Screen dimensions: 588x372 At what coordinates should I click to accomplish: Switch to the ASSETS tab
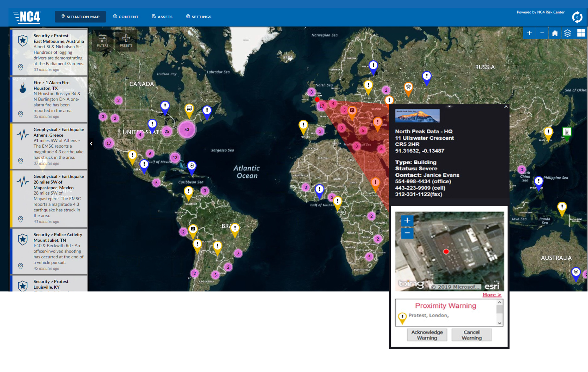tap(162, 17)
